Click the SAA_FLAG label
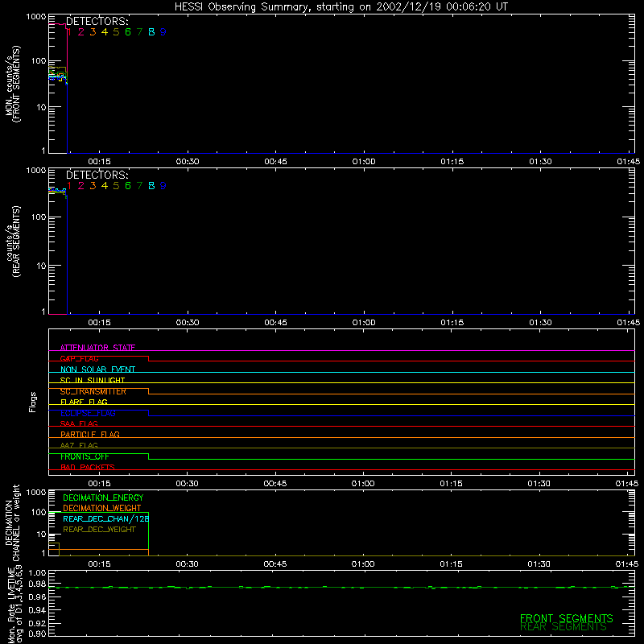 [x=79, y=423]
